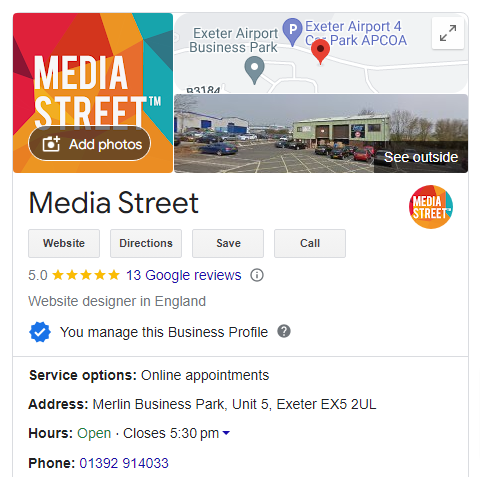The height and width of the screenshot is (477, 480).
Task: Save this business listing
Action: pyautogui.click(x=228, y=243)
